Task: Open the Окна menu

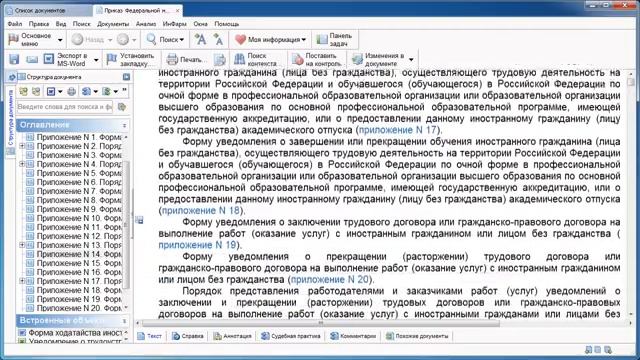Action: (200, 24)
